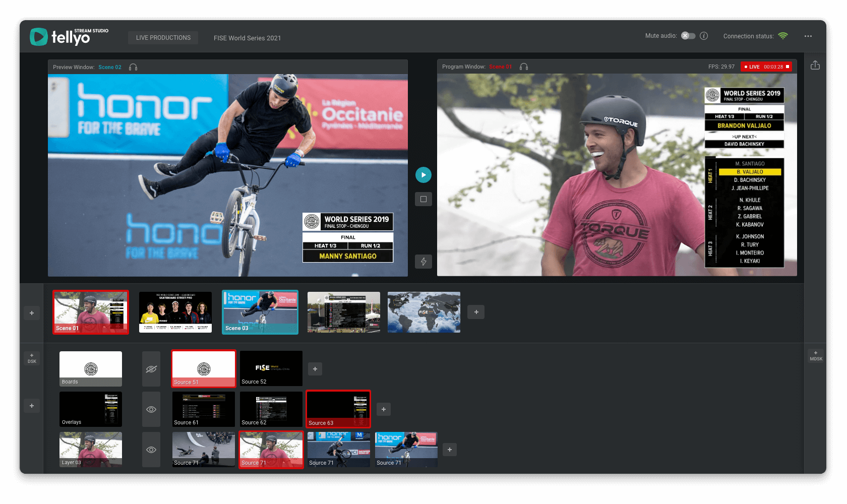Screen dimensions: 847x504
Task: Click the plus button below DSK
Action: [32, 406]
